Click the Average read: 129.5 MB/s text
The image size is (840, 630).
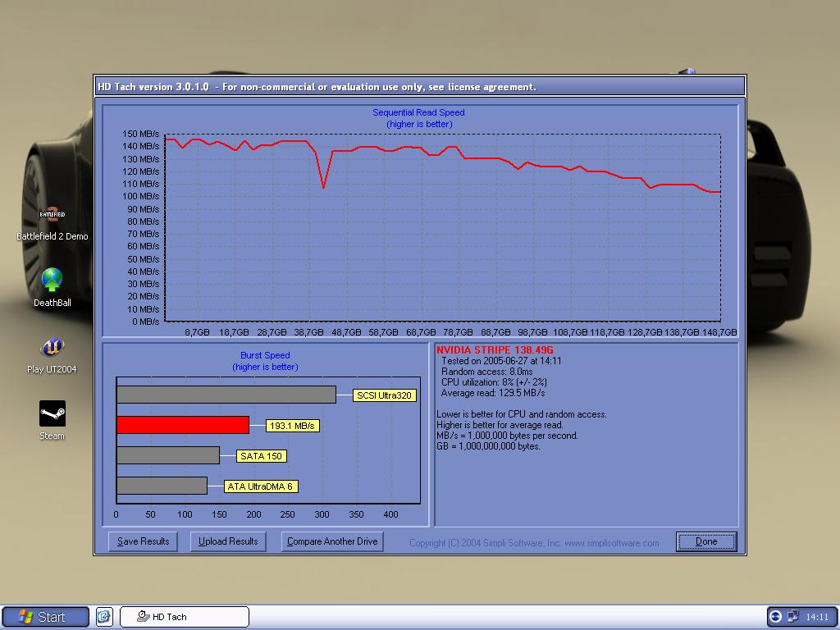click(x=493, y=393)
